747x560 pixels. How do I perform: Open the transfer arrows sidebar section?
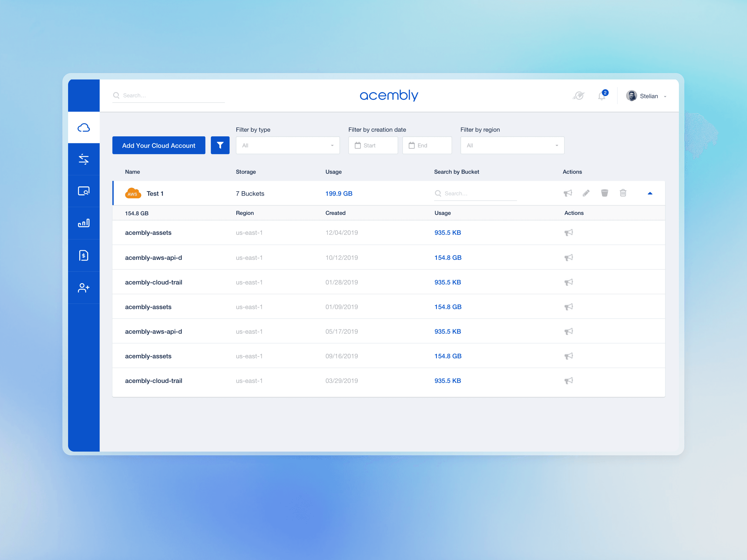pyautogui.click(x=83, y=159)
